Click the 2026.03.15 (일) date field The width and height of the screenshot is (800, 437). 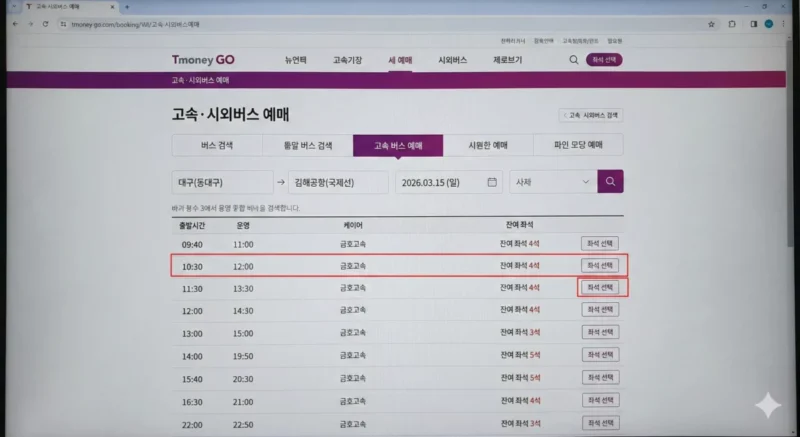click(449, 182)
